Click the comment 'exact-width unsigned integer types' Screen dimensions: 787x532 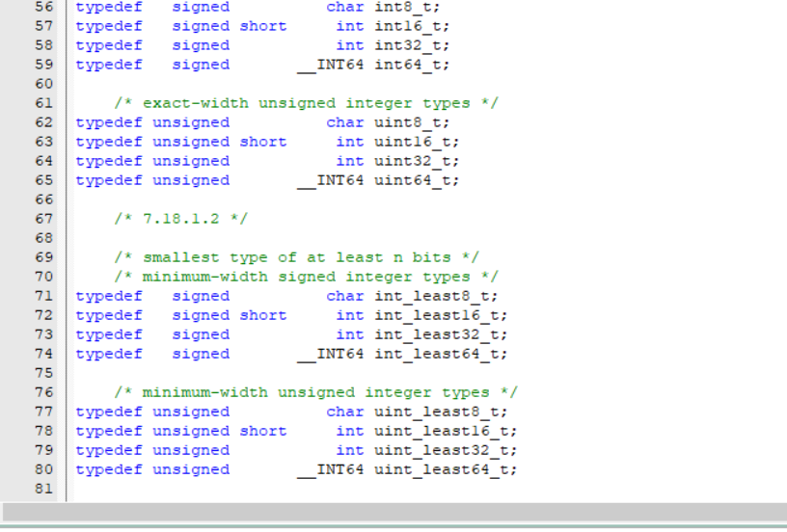pyautogui.click(x=306, y=103)
